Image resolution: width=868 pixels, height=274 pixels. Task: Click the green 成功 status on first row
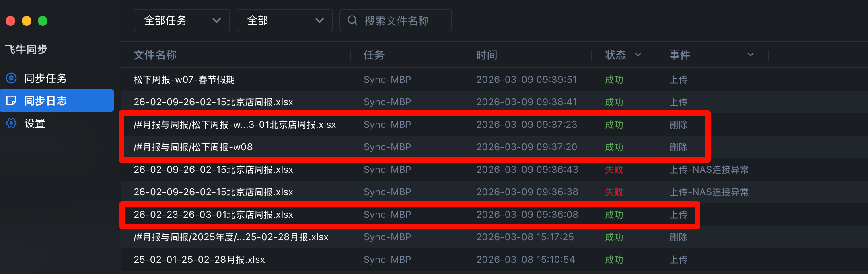(613, 79)
